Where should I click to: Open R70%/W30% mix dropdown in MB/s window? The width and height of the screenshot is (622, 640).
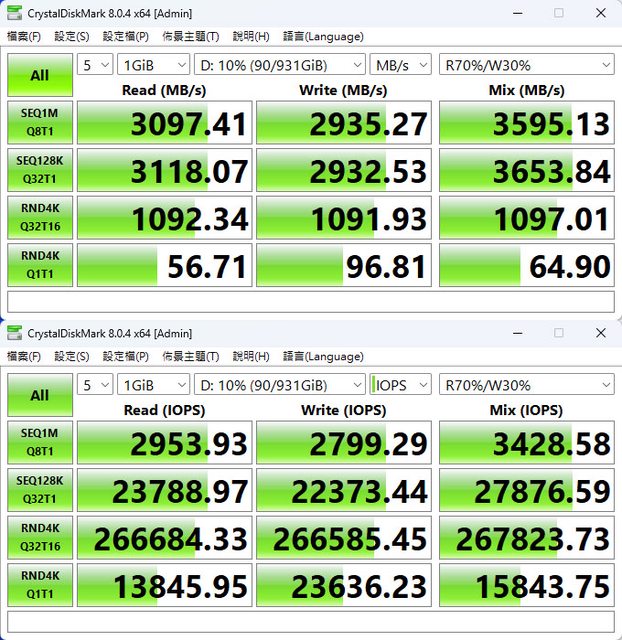click(527, 65)
